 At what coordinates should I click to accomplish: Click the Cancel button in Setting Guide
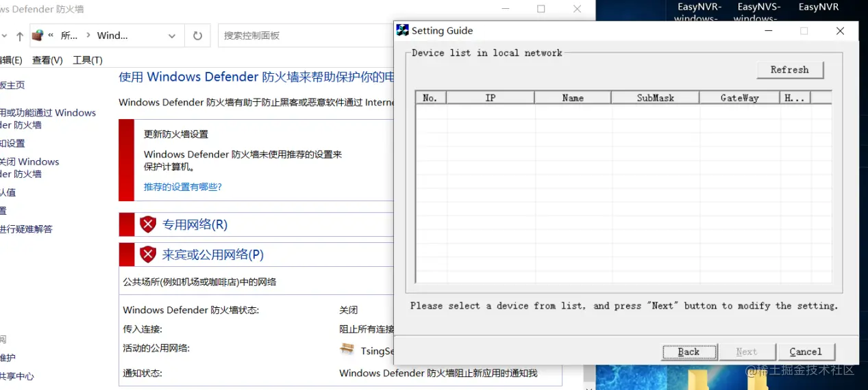[806, 352]
